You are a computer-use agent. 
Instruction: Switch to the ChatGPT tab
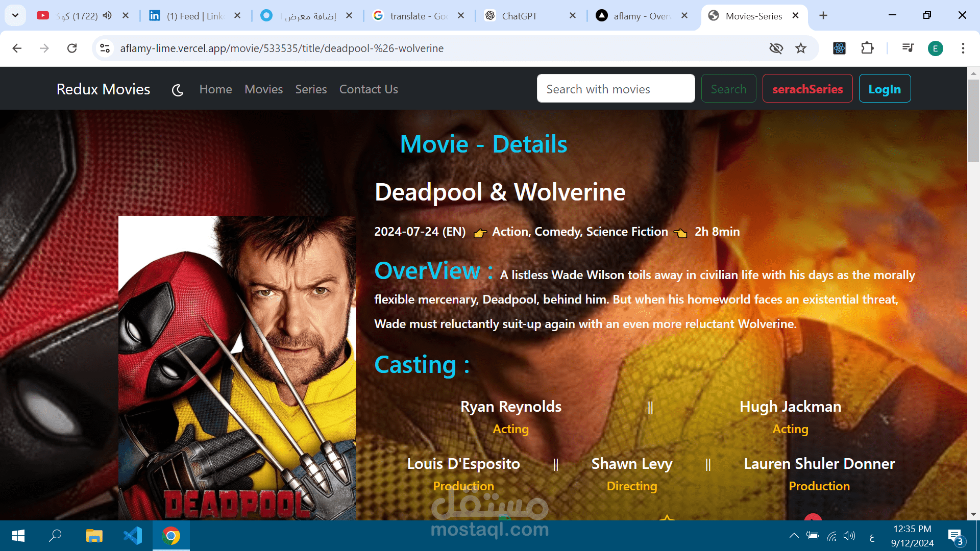(519, 16)
